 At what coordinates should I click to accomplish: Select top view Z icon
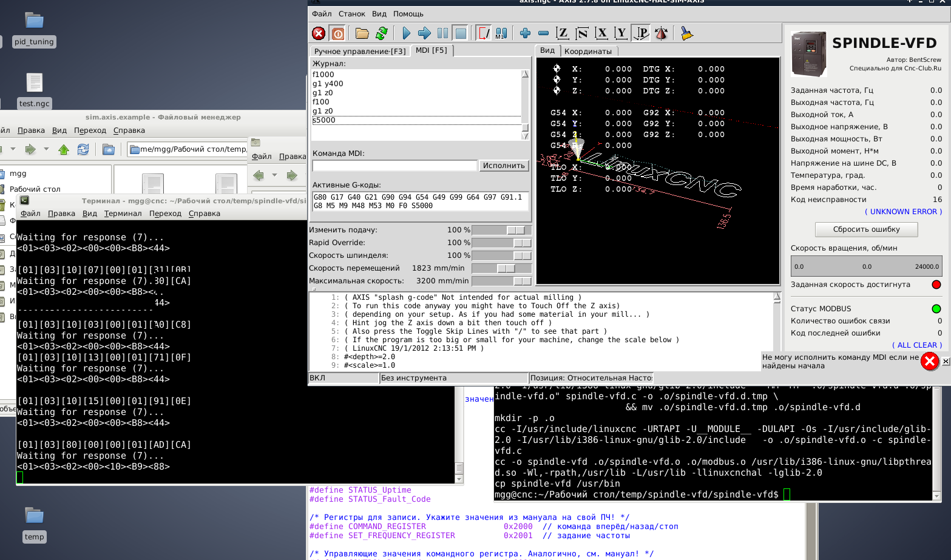[563, 33]
